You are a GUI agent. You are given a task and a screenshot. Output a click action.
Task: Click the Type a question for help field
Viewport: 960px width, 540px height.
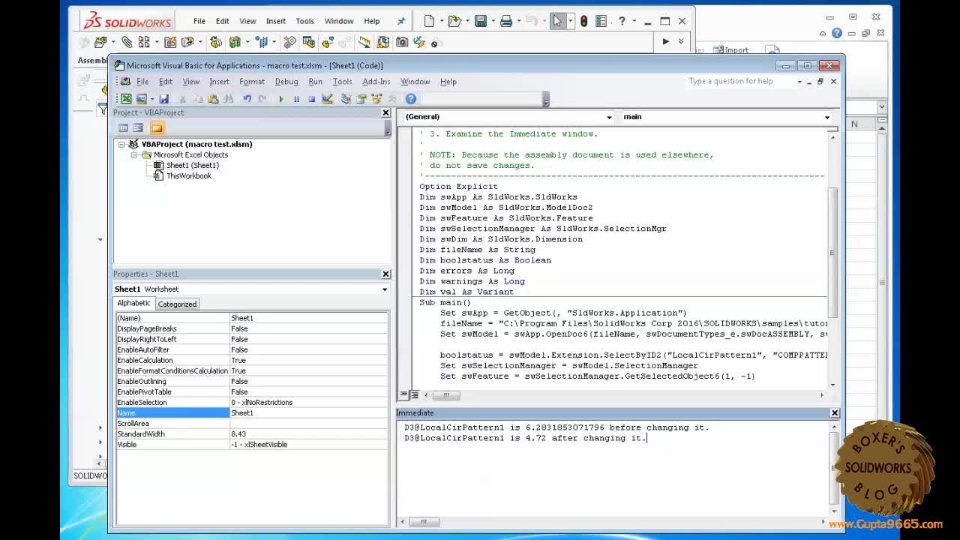pyautogui.click(x=740, y=81)
